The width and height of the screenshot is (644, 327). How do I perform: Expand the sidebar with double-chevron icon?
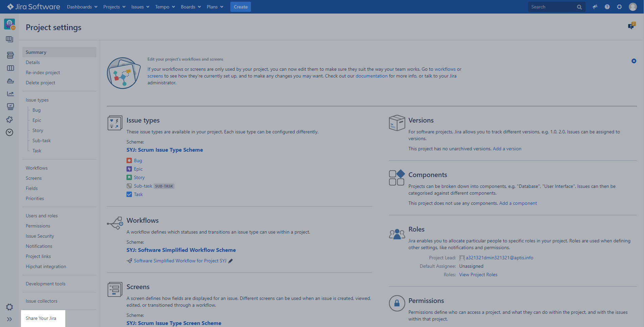(x=9, y=319)
